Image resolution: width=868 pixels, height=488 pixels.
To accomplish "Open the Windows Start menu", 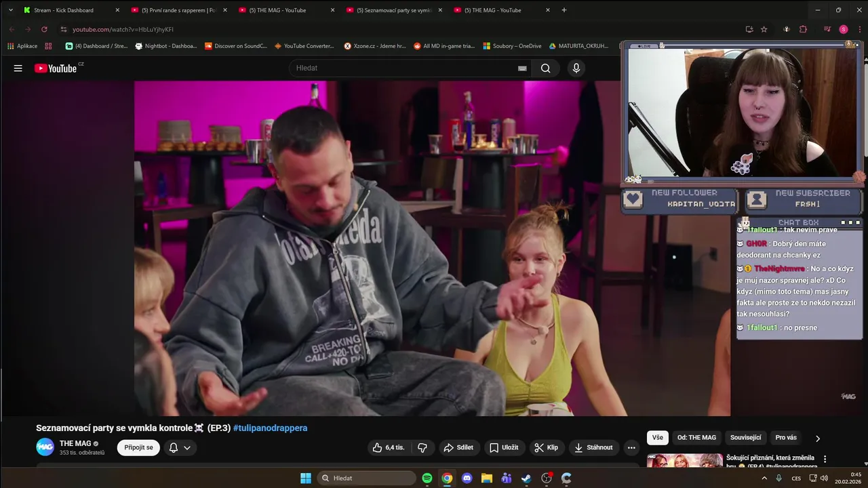I will tap(306, 478).
